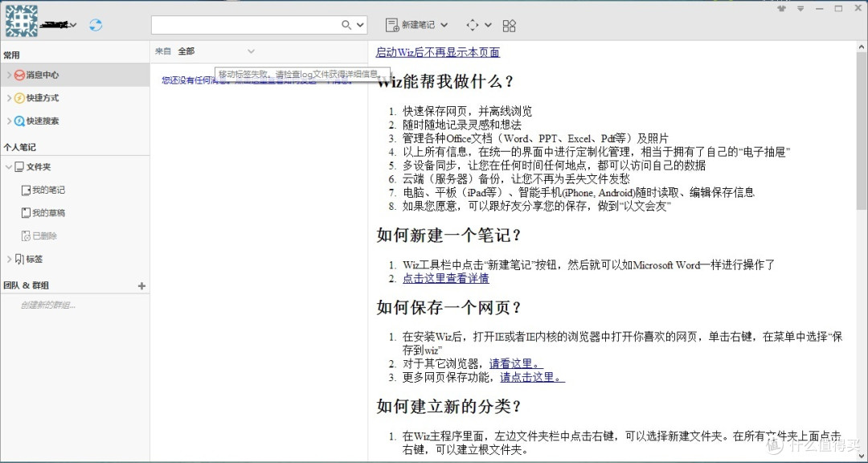Click the 请看这里。 link
The width and height of the screenshot is (868, 463).
point(517,364)
